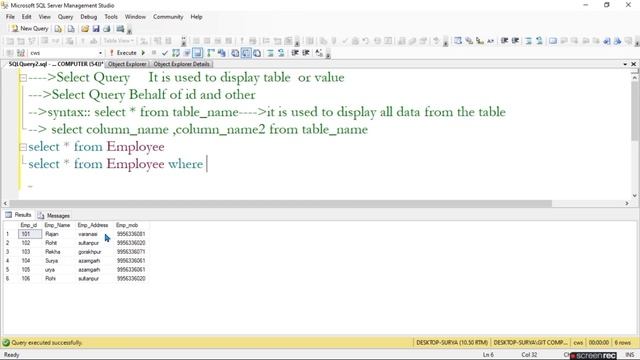Screen dimensions: 640x360
Task: Start debugging with the green arrow
Action: pyautogui.click(x=143, y=53)
